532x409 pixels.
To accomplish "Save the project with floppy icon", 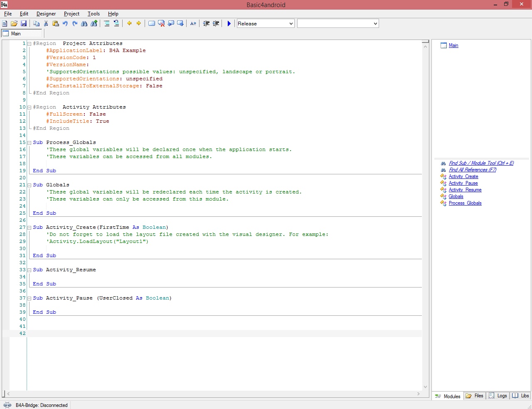I will 24,24.
